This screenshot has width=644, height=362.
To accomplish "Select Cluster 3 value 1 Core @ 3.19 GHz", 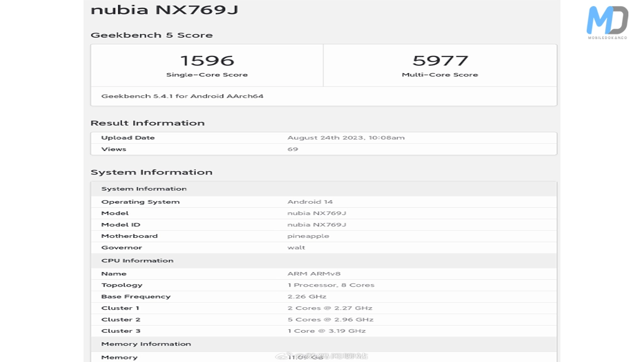I will click(326, 331).
